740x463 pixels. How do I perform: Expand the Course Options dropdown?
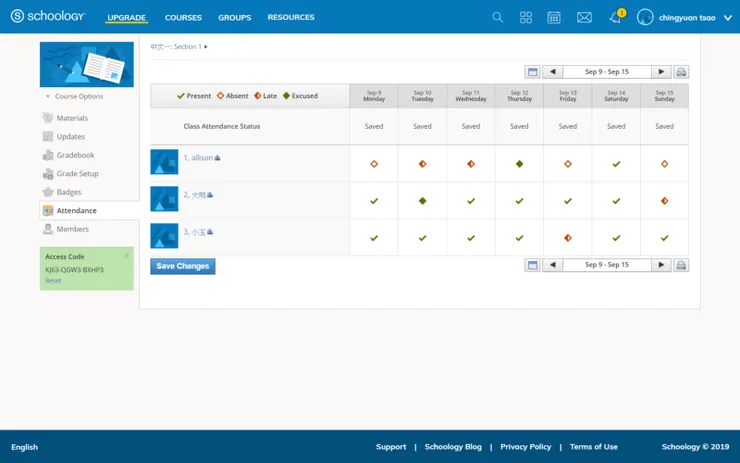[74, 97]
